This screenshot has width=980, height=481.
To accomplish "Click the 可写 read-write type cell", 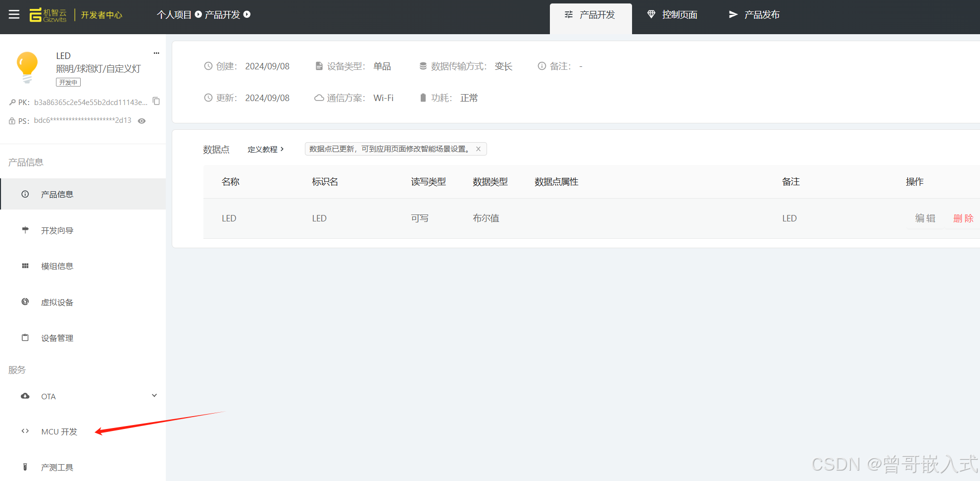I will point(420,218).
